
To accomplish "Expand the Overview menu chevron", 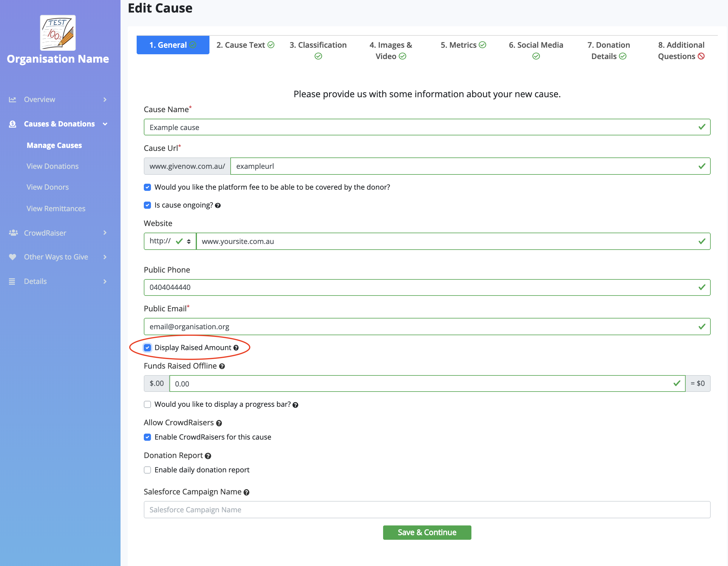I will [x=105, y=100].
